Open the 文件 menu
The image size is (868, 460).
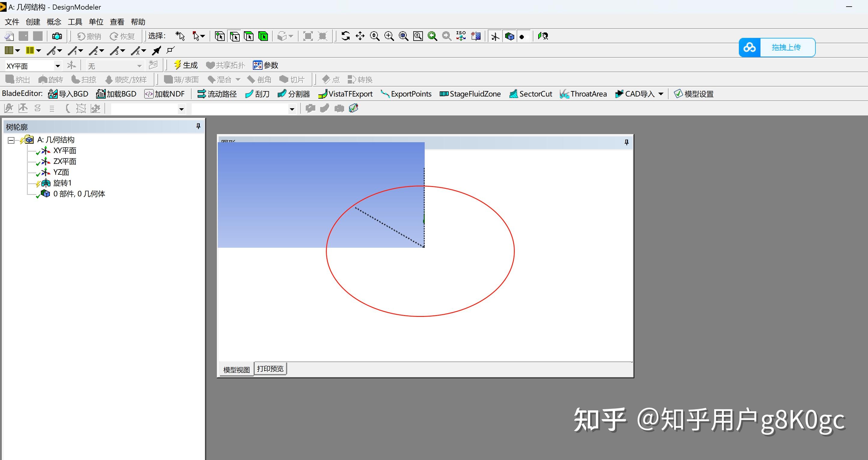tap(12, 22)
